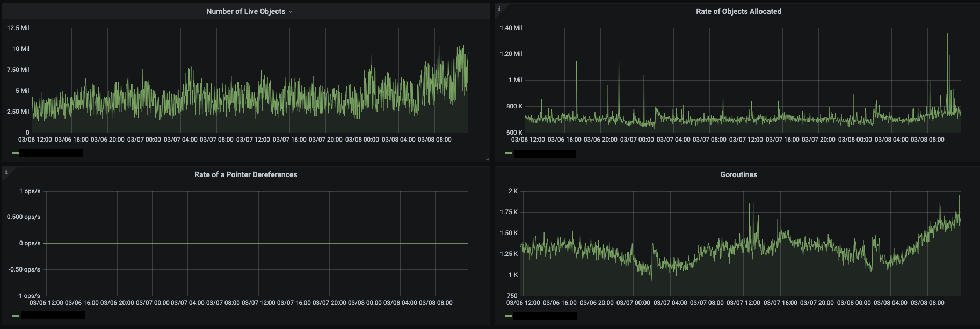
Task: Click the "7.50 Mil" y-axis label
Action: coord(18,70)
